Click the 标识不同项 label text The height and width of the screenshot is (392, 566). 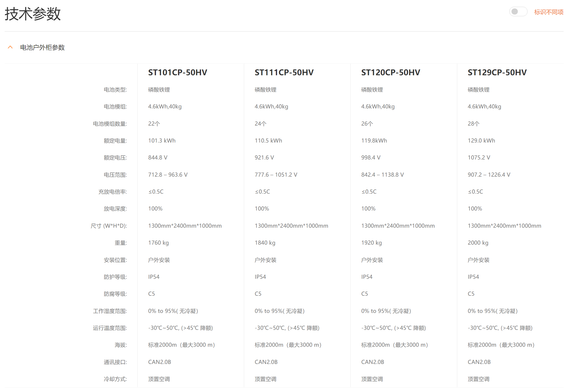coord(548,12)
